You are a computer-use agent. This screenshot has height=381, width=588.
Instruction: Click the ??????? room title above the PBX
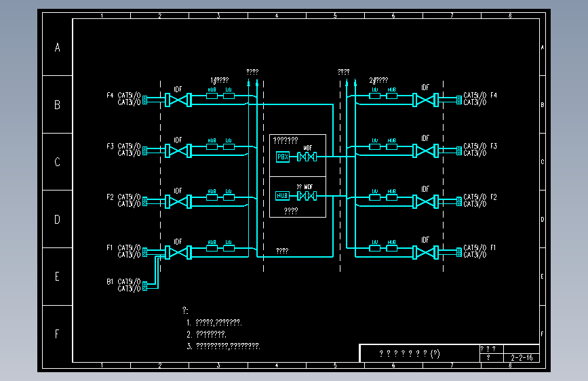pyautogui.click(x=286, y=140)
